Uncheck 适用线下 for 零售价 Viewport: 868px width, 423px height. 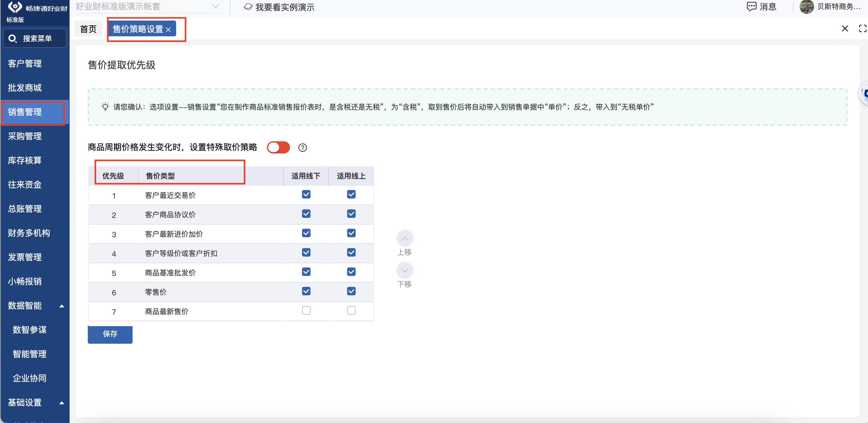[306, 291]
